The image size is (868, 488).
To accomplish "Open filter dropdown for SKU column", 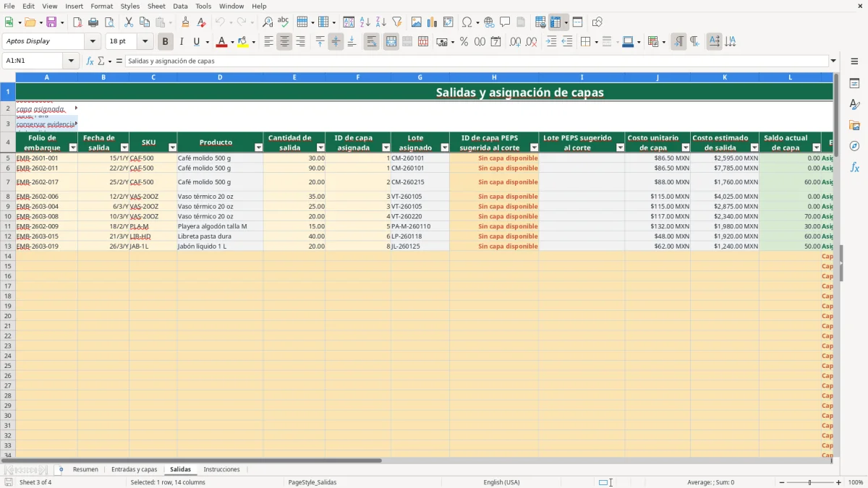I will (172, 147).
